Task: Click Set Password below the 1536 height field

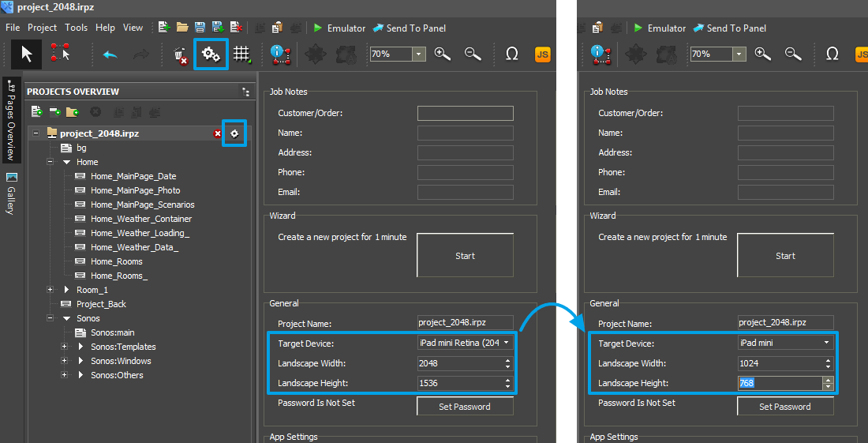Action: 465,407
